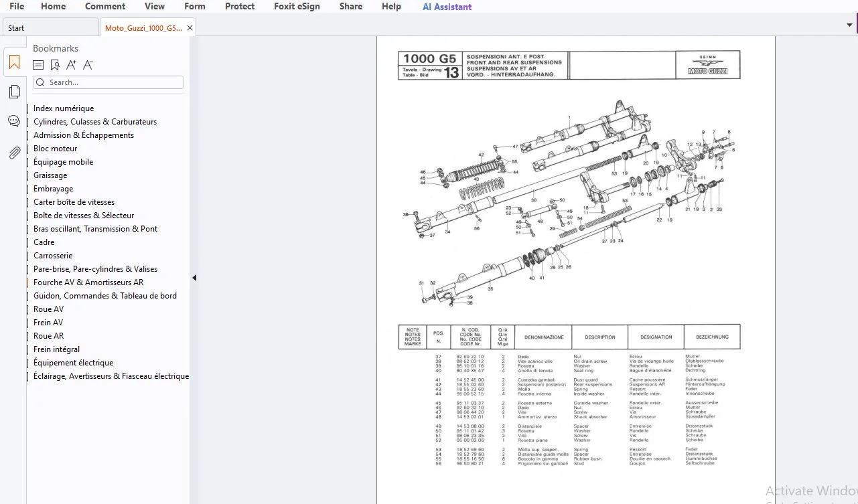Jump to Bloc moteur bookmark
Viewport: 858px width, 504px height.
(x=56, y=149)
